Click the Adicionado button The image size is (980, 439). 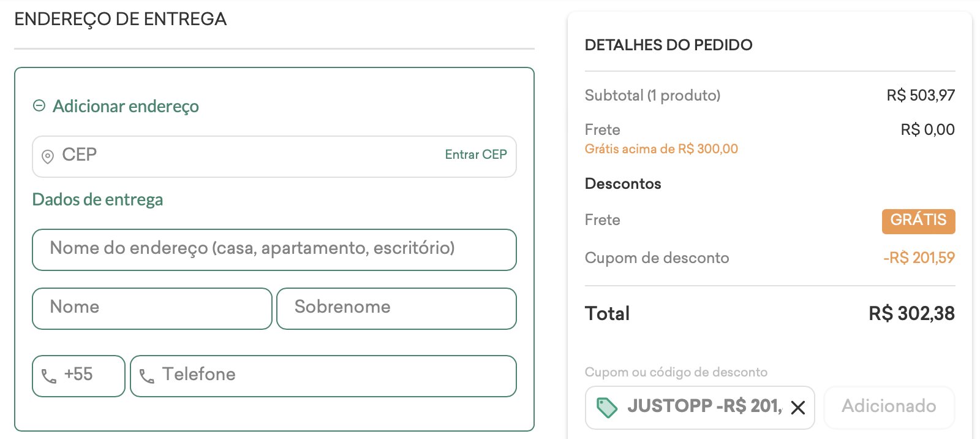[889, 407]
